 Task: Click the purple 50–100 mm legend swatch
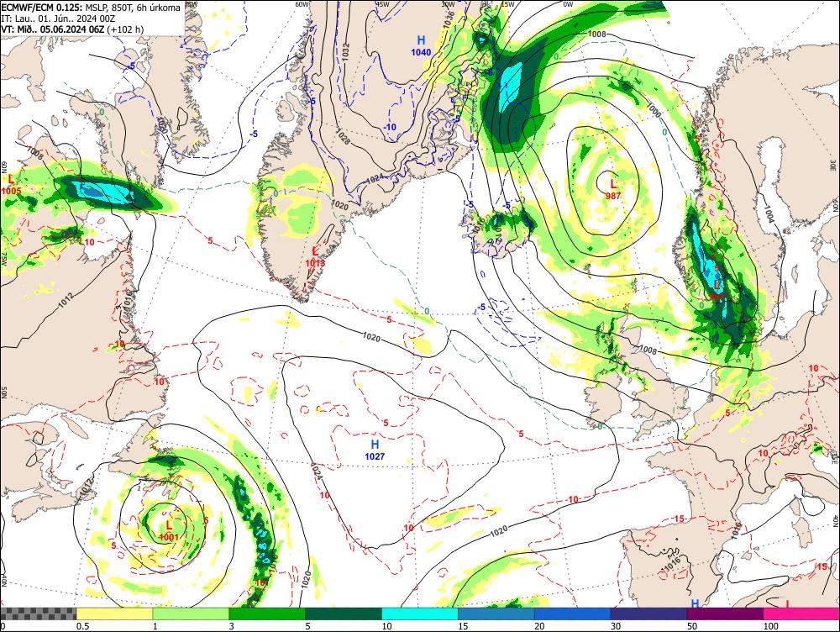(x=726, y=614)
